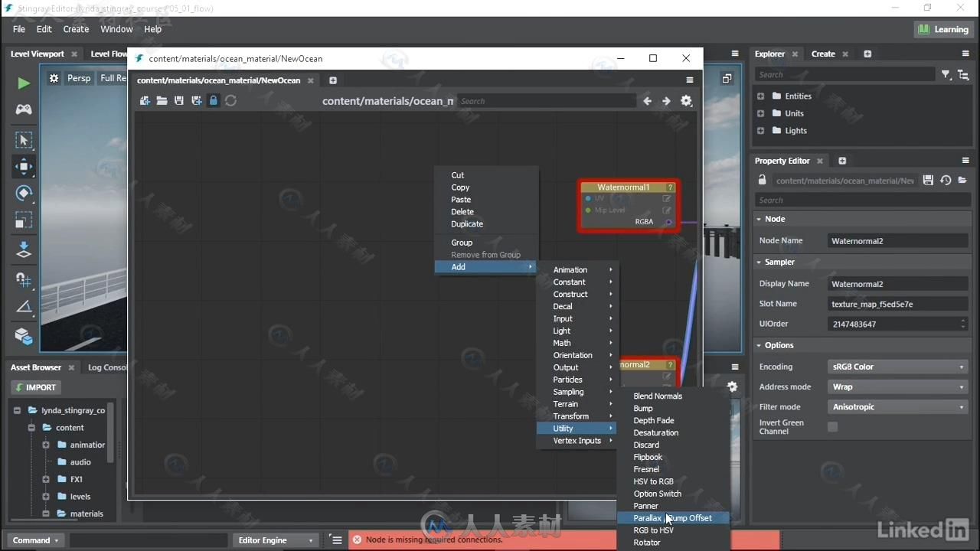Click open folder icon in material editor toolbar
980x551 pixels.
click(x=162, y=101)
